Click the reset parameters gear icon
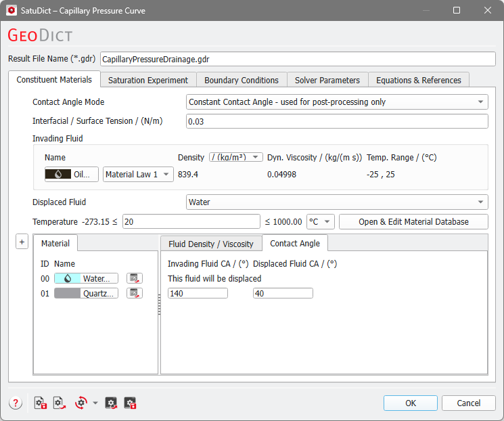This screenshot has height=421, width=504. [81, 403]
